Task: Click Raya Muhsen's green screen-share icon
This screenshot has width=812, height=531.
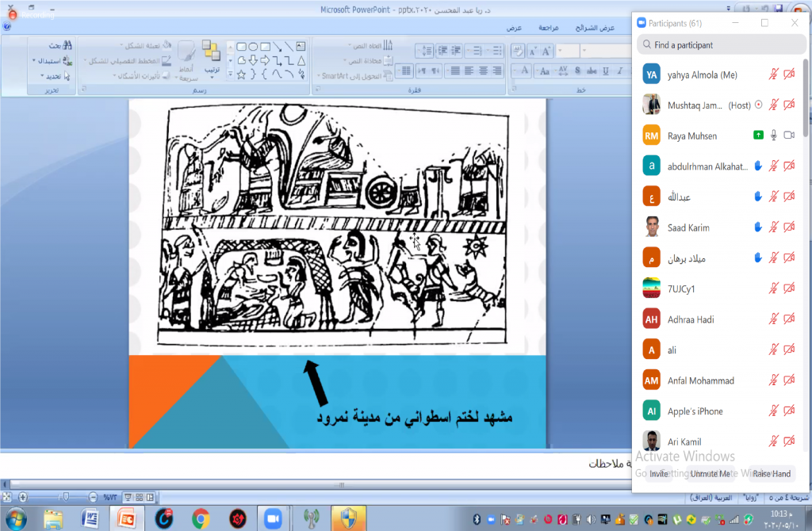Action: (x=758, y=136)
